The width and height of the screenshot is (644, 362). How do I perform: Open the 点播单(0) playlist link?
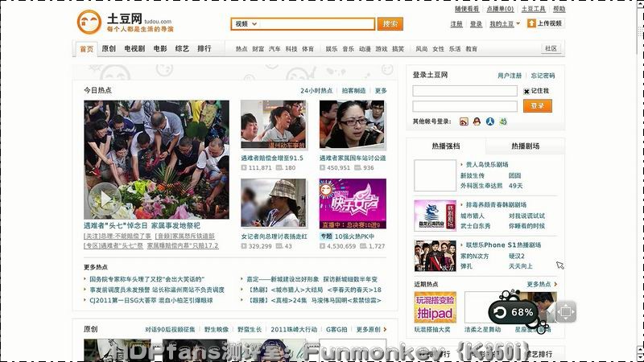point(500,9)
